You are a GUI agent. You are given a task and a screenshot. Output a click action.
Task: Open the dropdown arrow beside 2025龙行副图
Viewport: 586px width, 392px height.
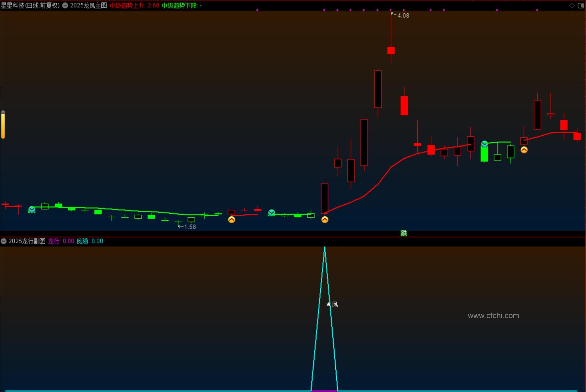click(x=4, y=241)
